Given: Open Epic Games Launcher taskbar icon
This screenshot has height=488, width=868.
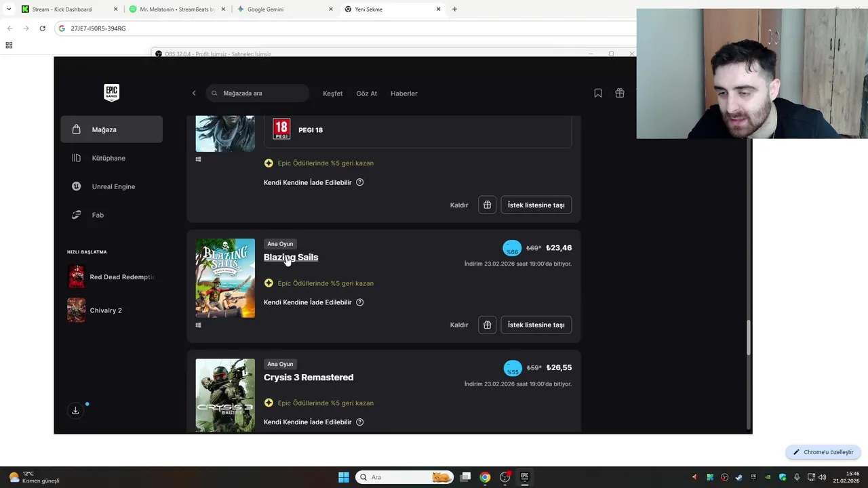Looking at the screenshot, I should (524, 477).
